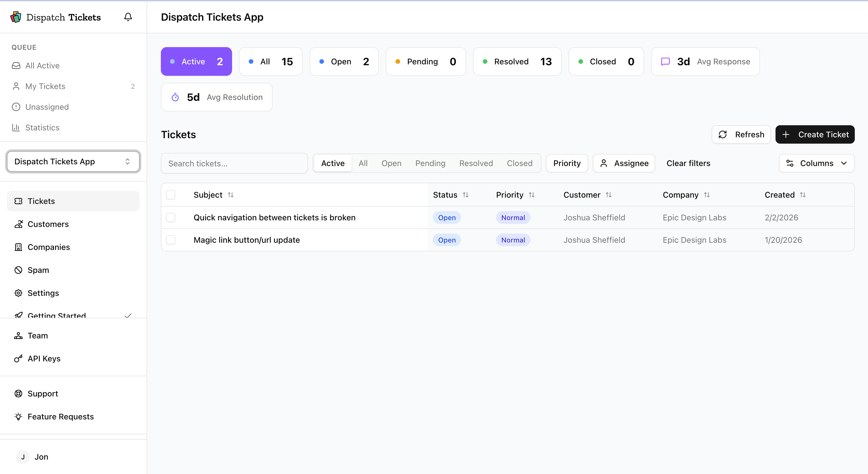This screenshot has height=474, width=868.
Task: Click the Clear filters link
Action: point(688,163)
